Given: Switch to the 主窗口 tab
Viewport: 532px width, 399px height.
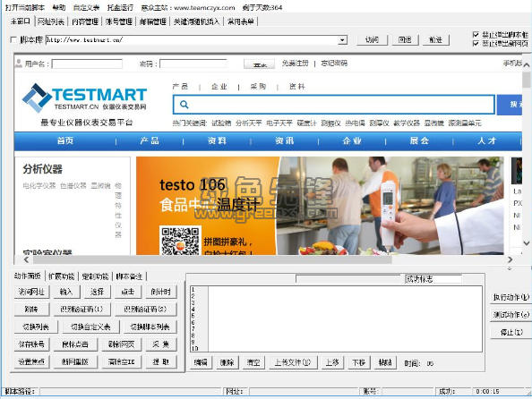Looking at the screenshot, I should click(21, 21).
